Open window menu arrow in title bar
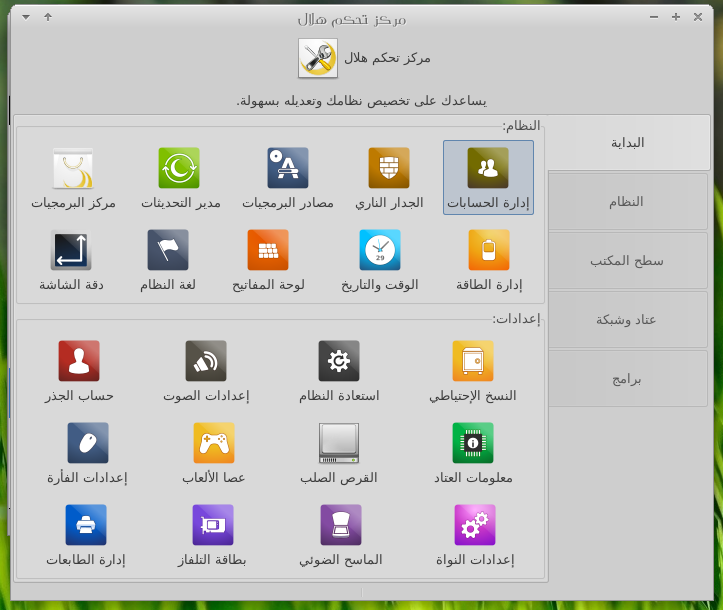The image size is (723, 610). (x=26, y=18)
